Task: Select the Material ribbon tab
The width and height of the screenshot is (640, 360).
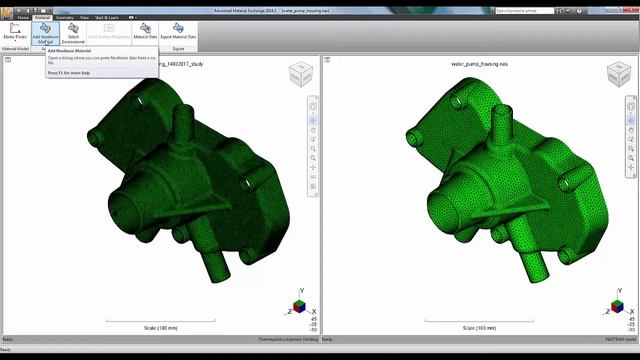Action: (42, 18)
